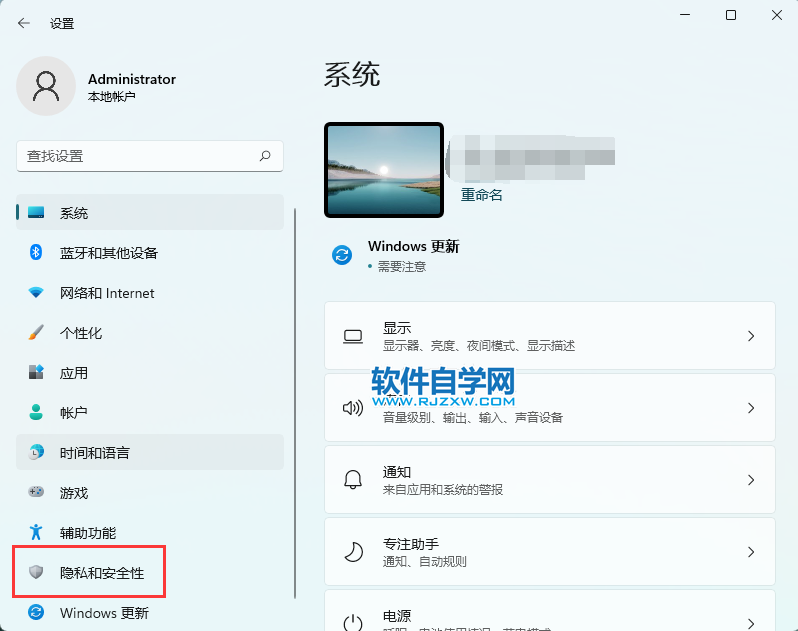This screenshot has width=798, height=631.
Task: Expand the 显示 settings chevron
Action: pos(751,336)
